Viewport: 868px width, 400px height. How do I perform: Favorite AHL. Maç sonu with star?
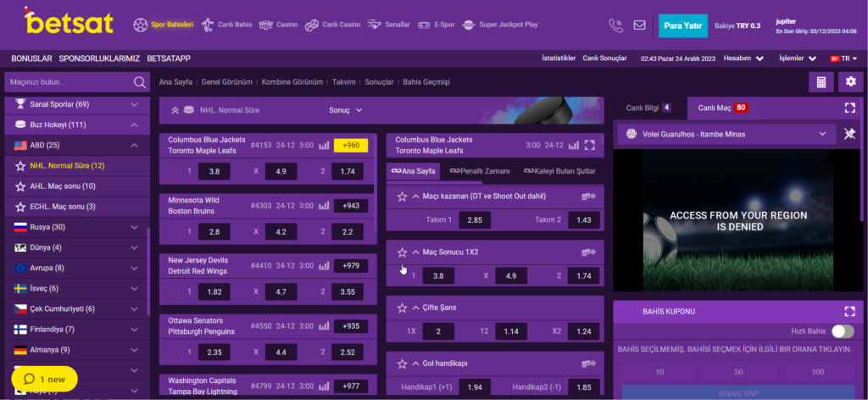click(20, 186)
